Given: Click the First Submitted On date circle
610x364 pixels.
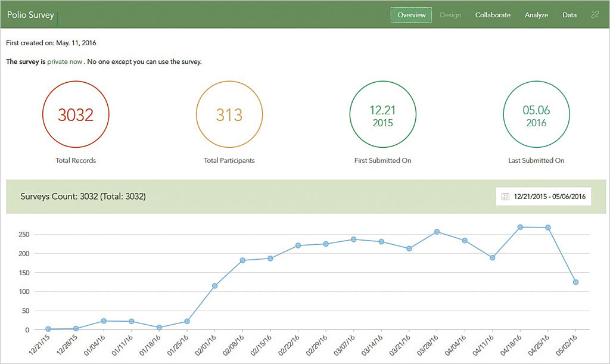Looking at the screenshot, I should 382,114.
